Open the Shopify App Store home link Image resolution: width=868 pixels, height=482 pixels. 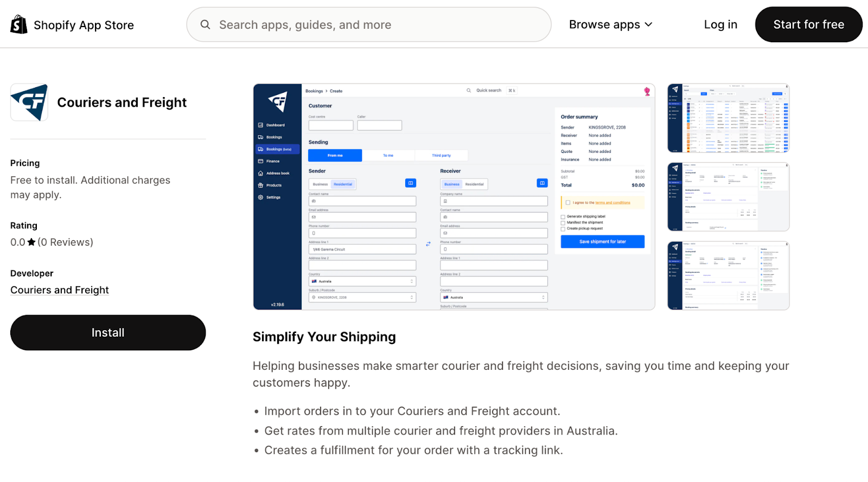click(x=72, y=25)
